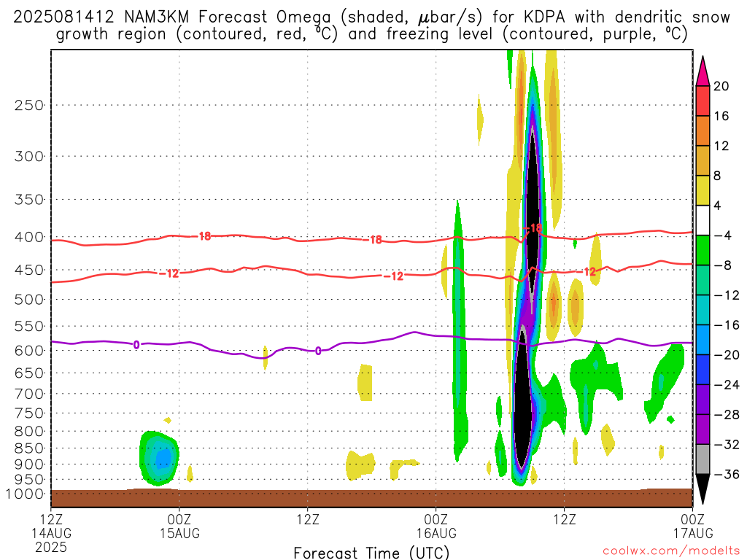The image size is (747, 560).
Task: Pick the yellow swatch between 4 and 8
Action: pyautogui.click(x=703, y=190)
